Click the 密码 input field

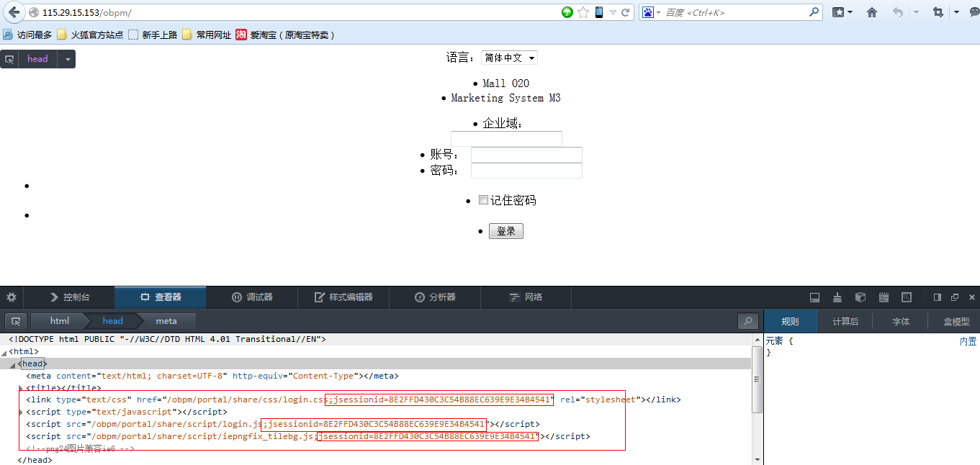click(526, 171)
